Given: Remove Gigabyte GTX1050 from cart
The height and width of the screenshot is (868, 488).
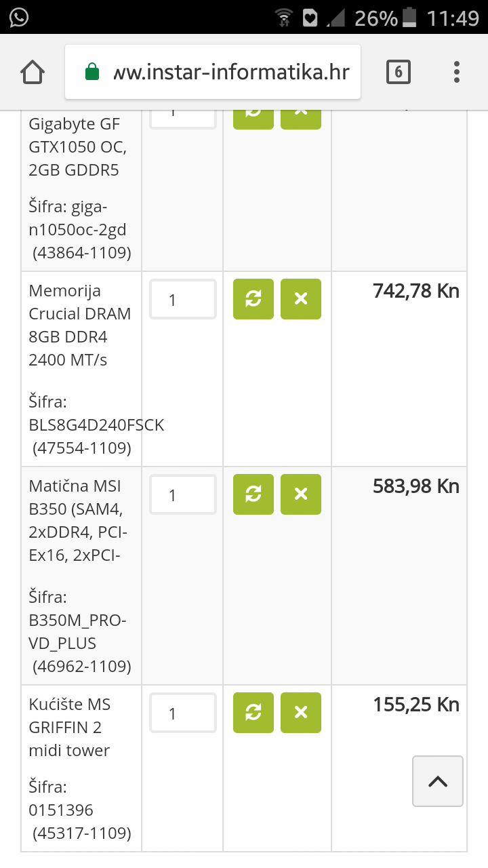Looking at the screenshot, I should (301, 117).
